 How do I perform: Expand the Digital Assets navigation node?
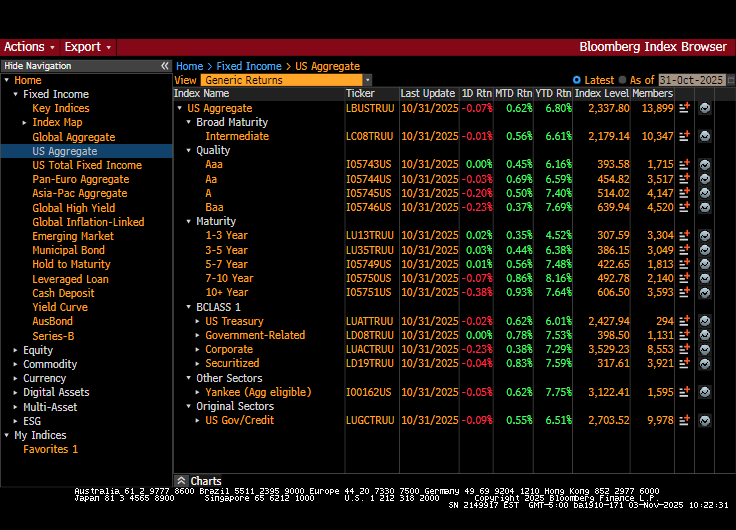[x=15, y=393]
